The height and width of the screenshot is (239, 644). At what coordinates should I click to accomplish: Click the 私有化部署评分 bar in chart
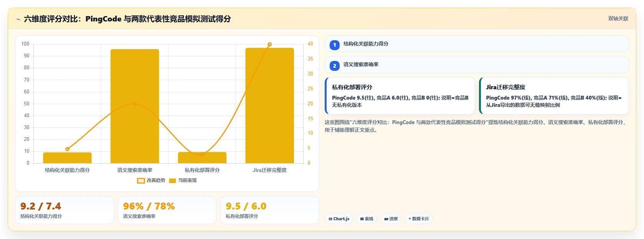pos(202,157)
